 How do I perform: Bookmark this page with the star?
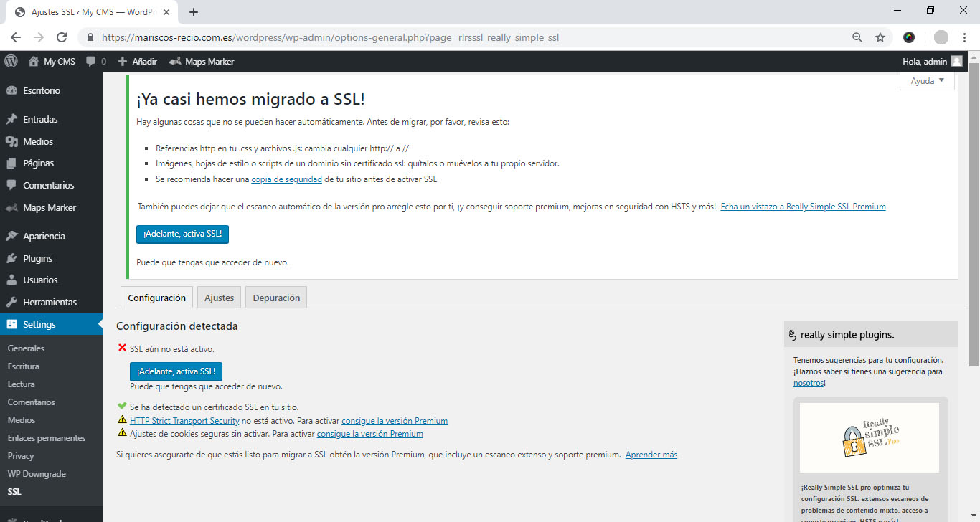coord(880,37)
